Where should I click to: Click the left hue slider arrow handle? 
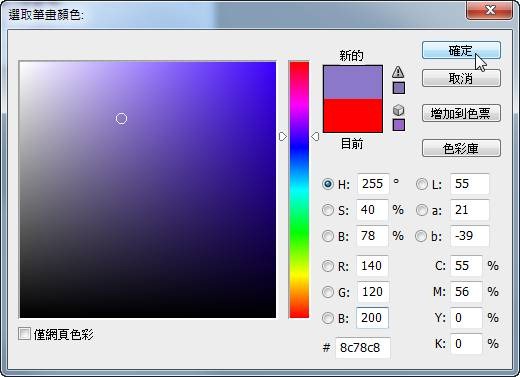click(282, 136)
